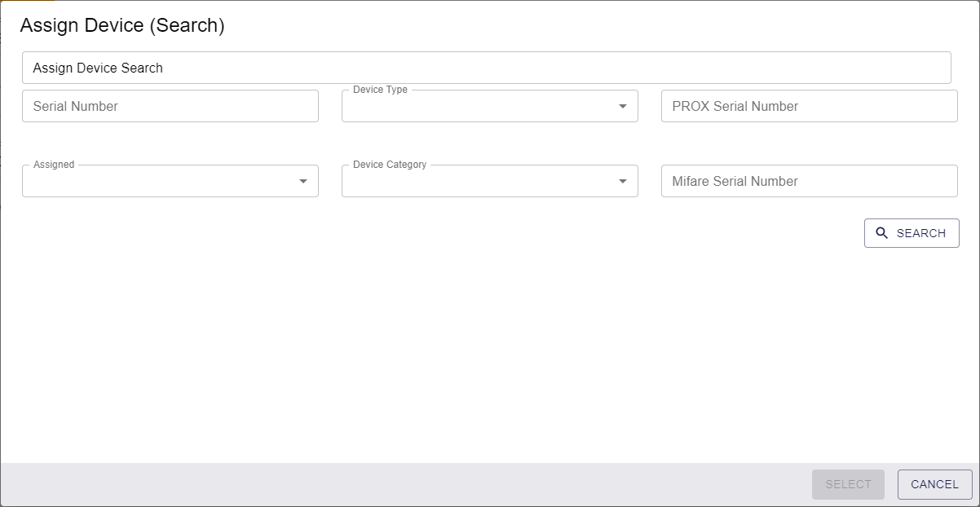
Task: Click the Device Type floating label
Action: pyautogui.click(x=380, y=90)
